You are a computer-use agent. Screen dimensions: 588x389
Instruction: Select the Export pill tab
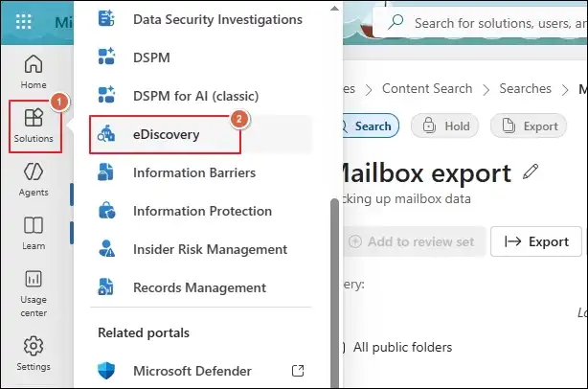pyautogui.click(x=529, y=126)
